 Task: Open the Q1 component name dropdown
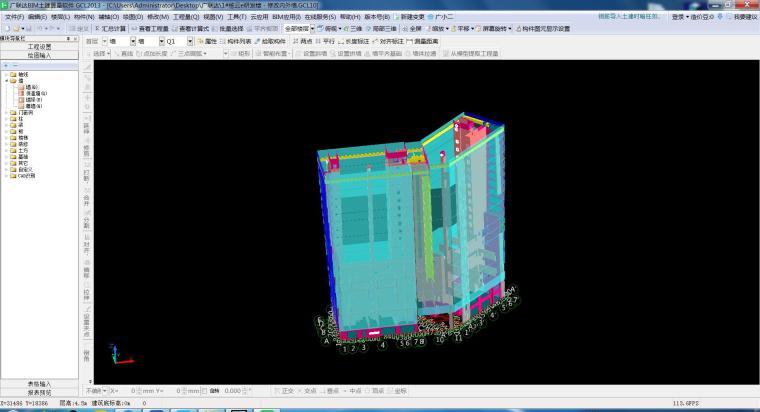(x=178, y=42)
